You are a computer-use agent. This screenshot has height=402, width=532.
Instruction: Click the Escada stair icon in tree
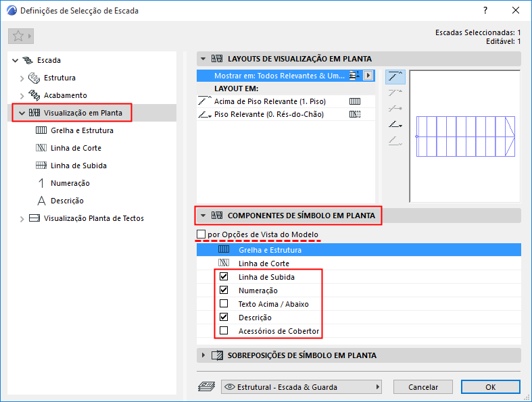pos(28,60)
